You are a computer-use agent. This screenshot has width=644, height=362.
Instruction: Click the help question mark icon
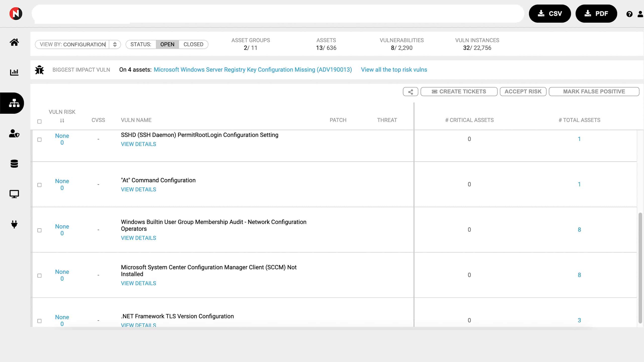coord(629,14)
